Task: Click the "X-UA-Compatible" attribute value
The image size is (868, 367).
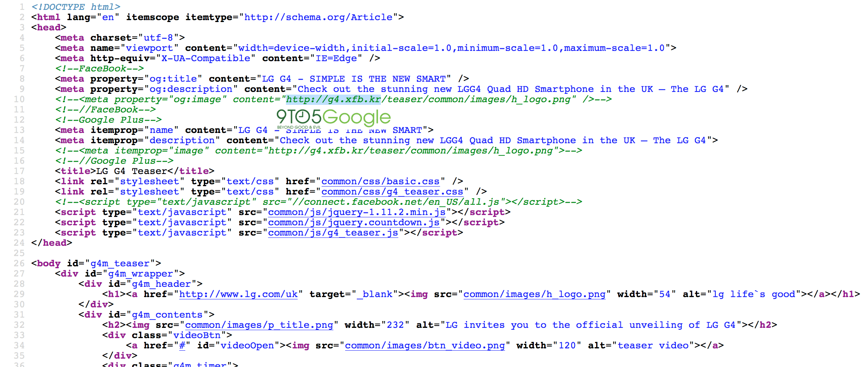Action: [x=206, y=59]
